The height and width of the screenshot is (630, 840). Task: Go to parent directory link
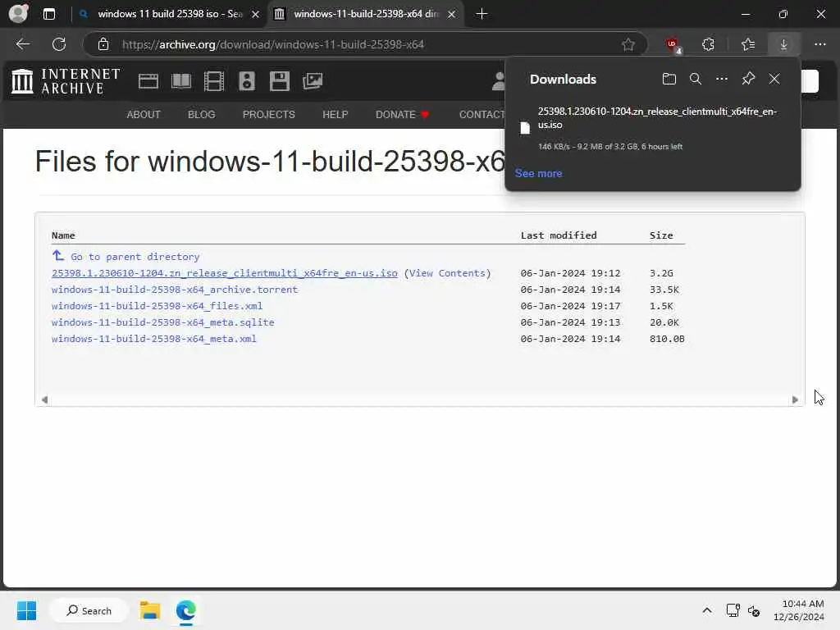pyautogui.click(x=135, y=257)
